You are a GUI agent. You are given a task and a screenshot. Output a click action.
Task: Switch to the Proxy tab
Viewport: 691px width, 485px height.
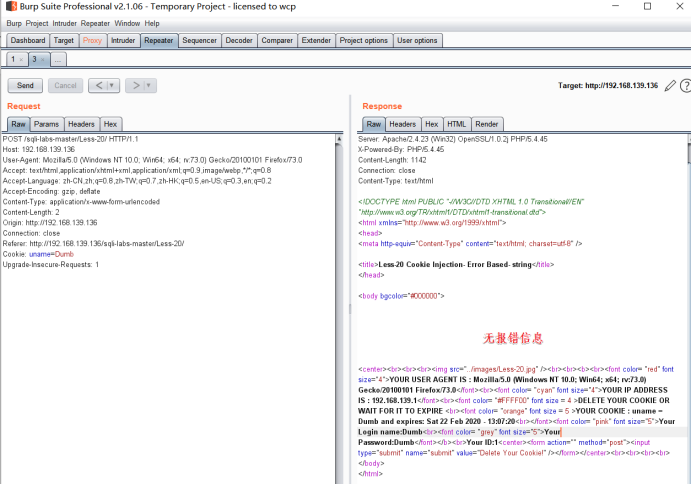click(92, 41)
